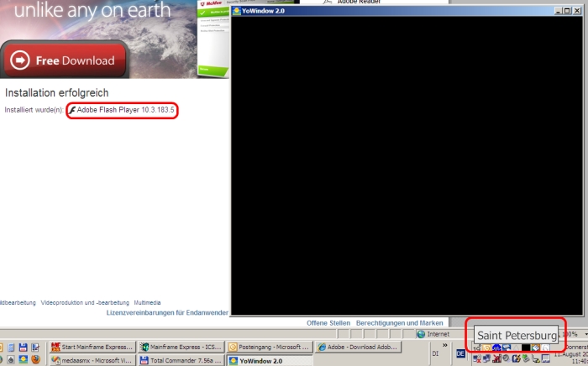The height and width of the screenshot is (366, 588).
Task: Maximize the YoWindow 2.0 window
Action: [x=566, y=11]
